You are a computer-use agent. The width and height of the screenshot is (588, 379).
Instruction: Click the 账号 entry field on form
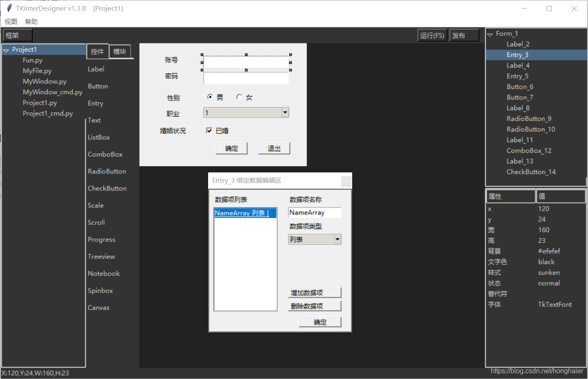[246, 62]
